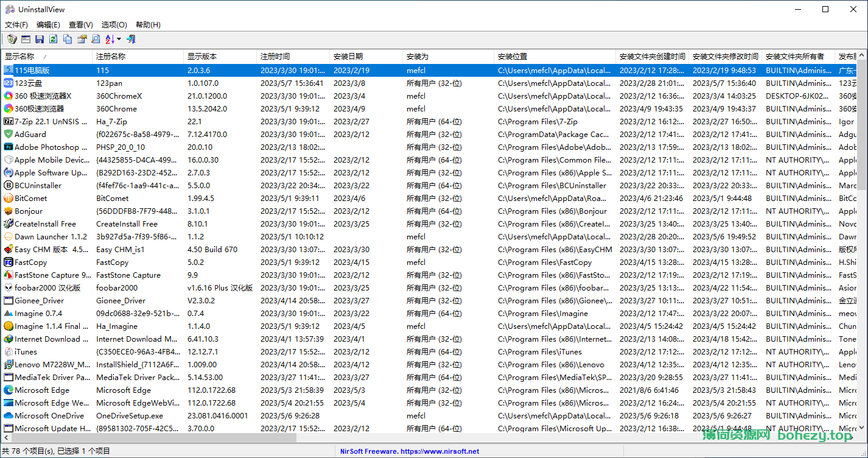
Task: Click the copy selected items toolbar icon
Action: pos(68,40)
